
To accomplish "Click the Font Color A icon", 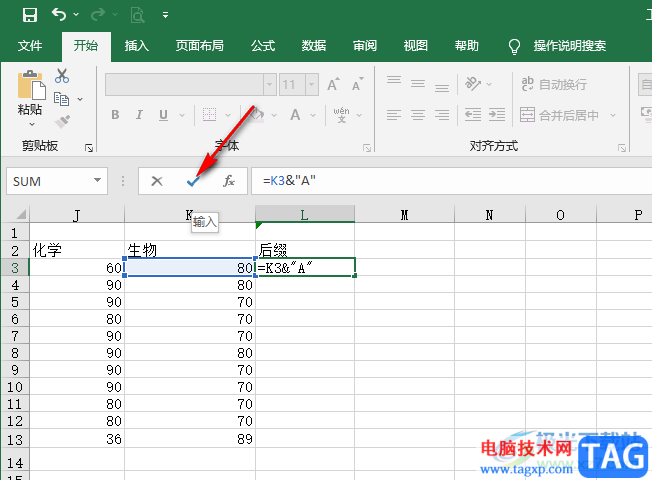I will 295,115.
